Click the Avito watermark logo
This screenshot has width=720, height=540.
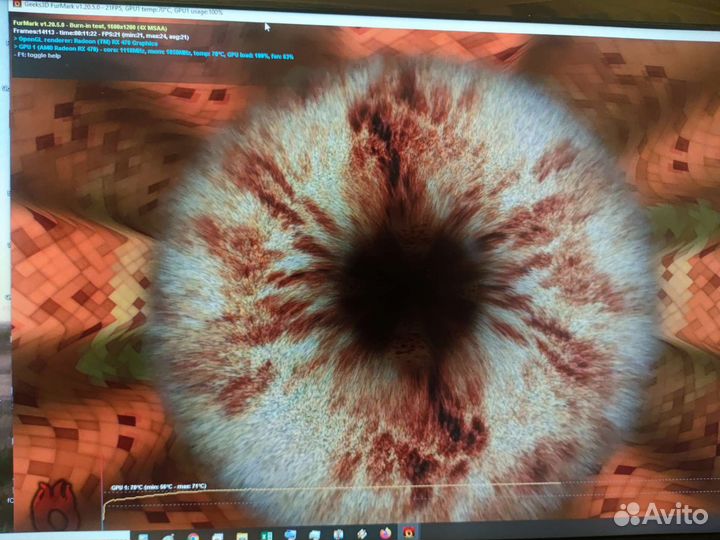(660, 512)
